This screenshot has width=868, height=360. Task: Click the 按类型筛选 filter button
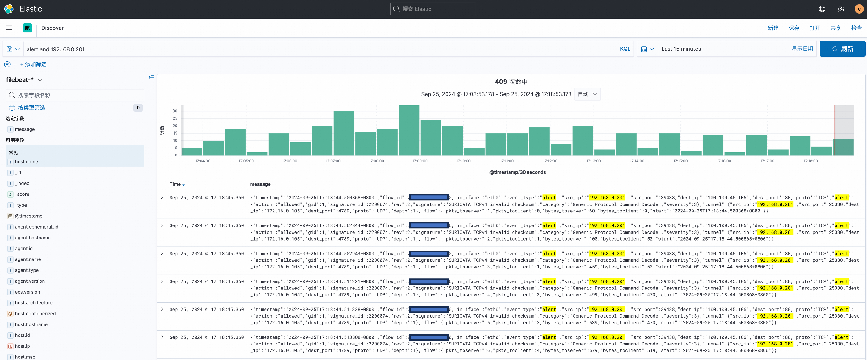click(x=31, y=108)
